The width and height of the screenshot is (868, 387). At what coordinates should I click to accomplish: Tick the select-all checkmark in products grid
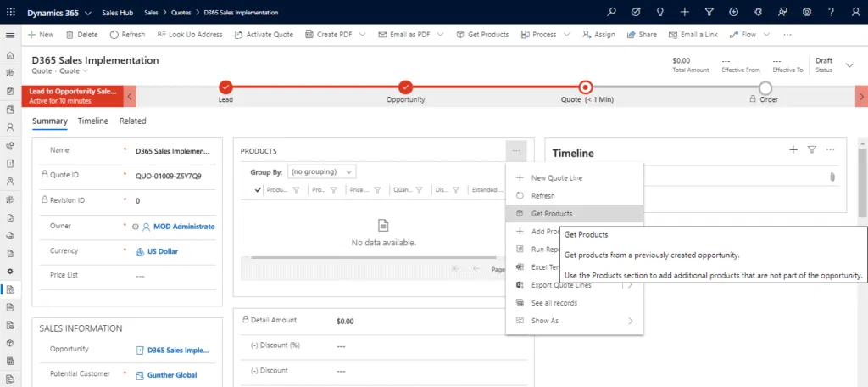tap(258, 189)
